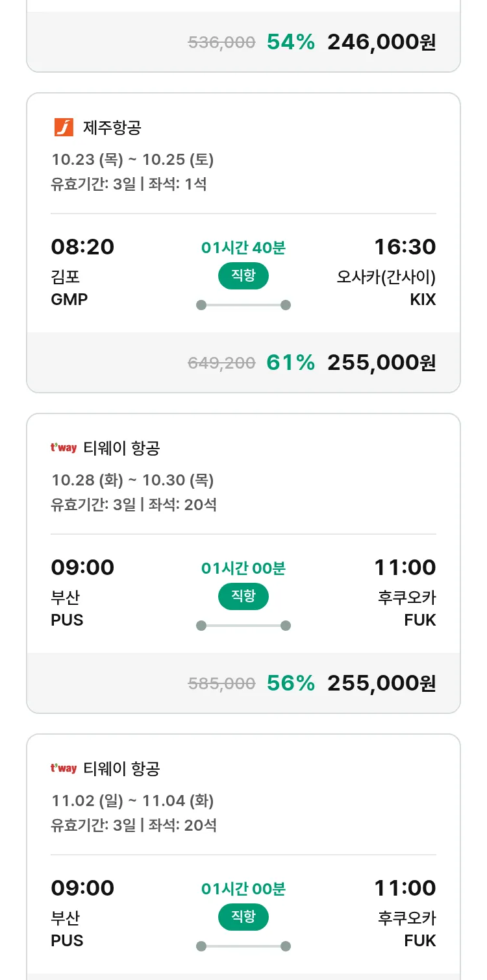487x980 pixels.
Task: Tap the route line under the 01시간 40분 duration
Action: (243, 305)
